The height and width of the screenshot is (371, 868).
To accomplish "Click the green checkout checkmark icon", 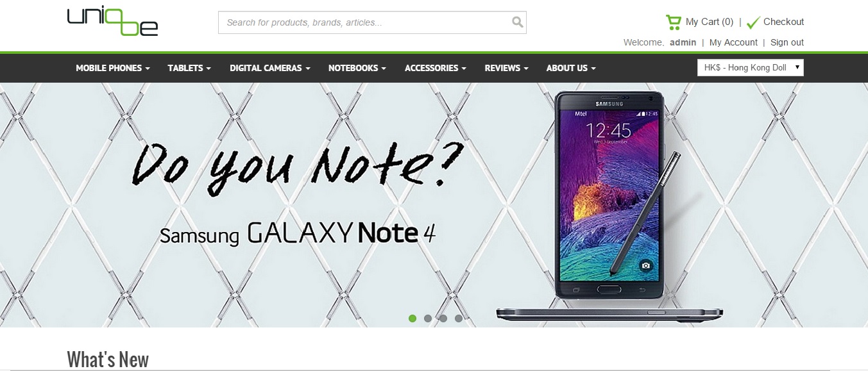I will point(753,22).
